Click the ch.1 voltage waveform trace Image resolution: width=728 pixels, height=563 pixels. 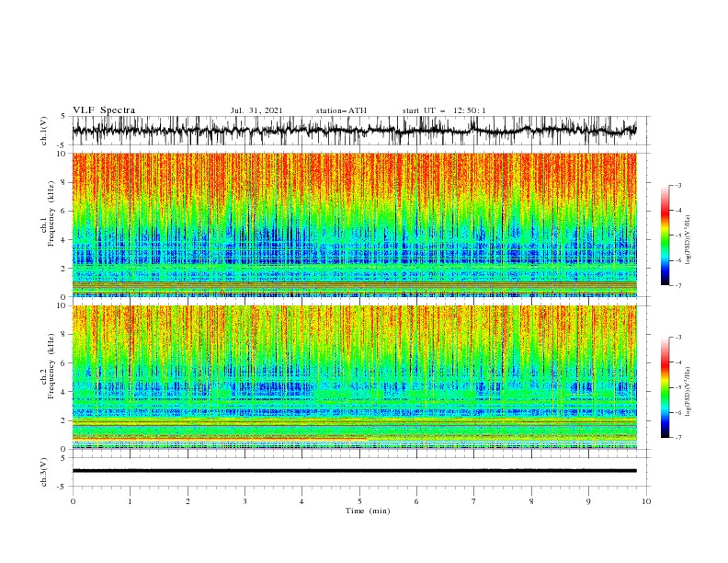point(354,131)
